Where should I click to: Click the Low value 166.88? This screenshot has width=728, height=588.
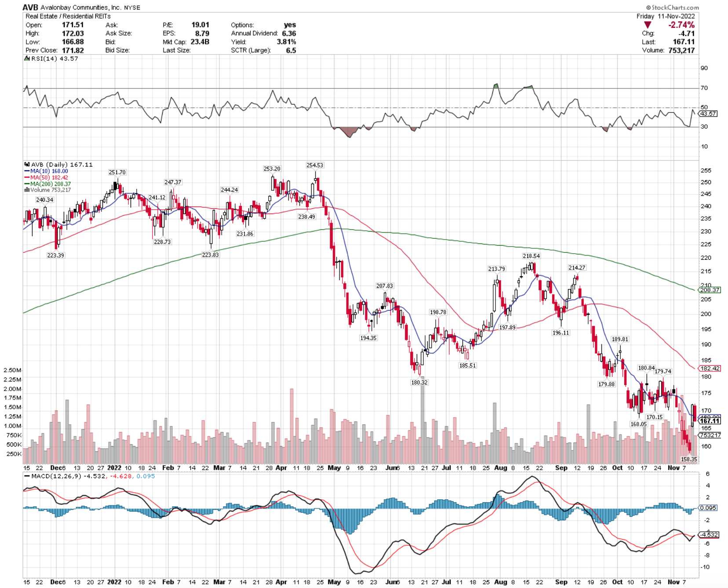click(x=73, y=42)
